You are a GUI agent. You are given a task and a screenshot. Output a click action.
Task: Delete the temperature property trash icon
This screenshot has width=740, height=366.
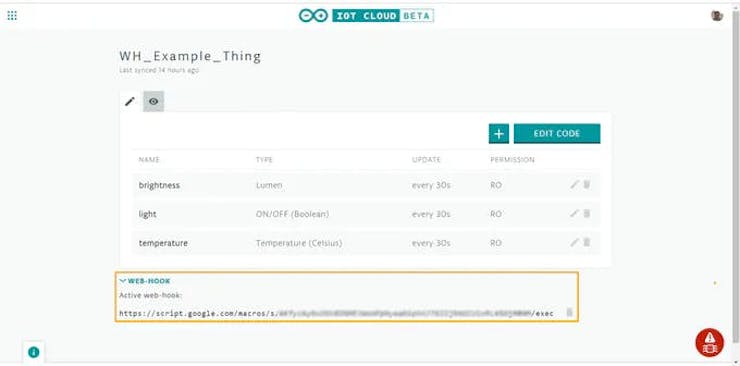click(587, 242)
